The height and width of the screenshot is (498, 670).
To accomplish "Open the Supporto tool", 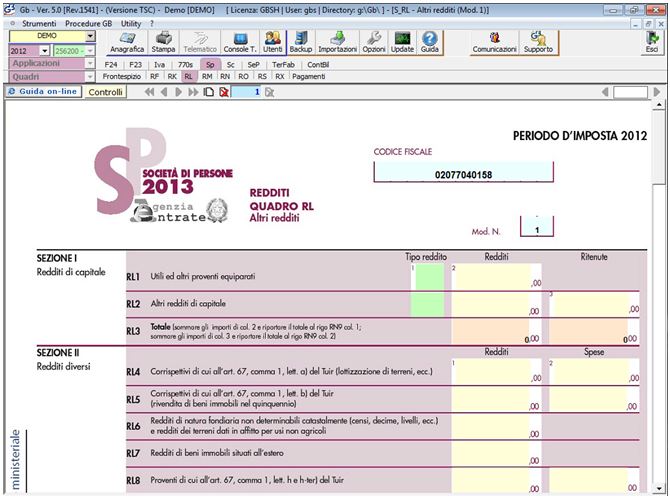I will tap(538, 43).
